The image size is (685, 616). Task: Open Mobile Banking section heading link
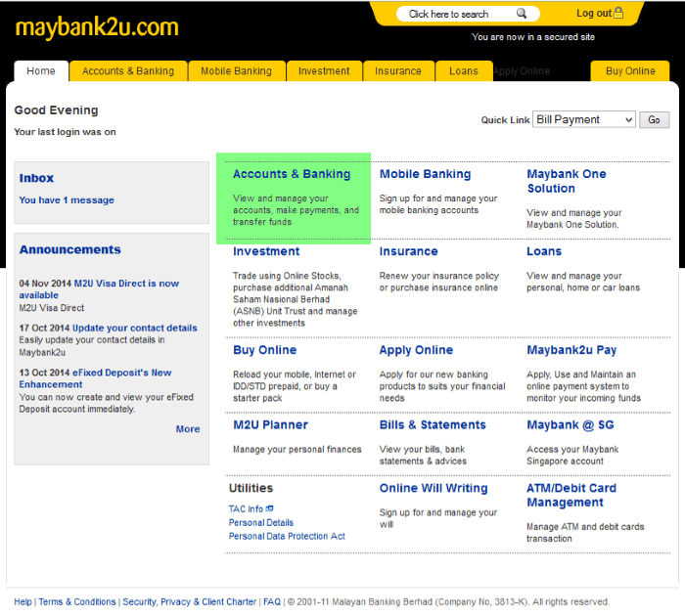(x=425, y=174)
